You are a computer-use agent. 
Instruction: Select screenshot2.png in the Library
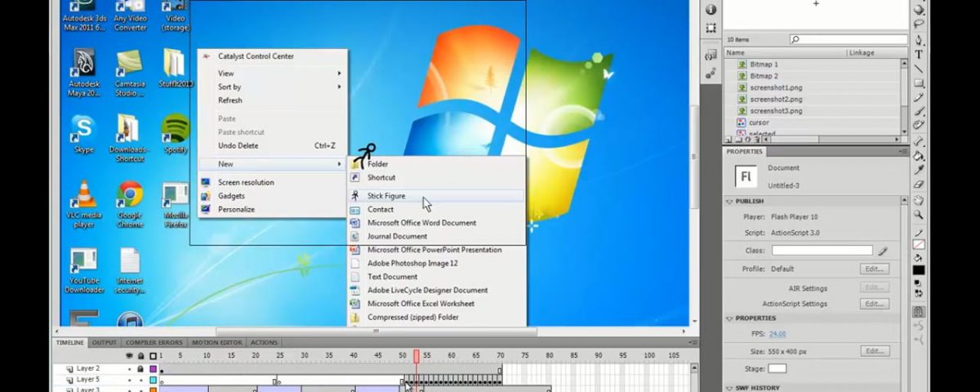tap(776, 99)
